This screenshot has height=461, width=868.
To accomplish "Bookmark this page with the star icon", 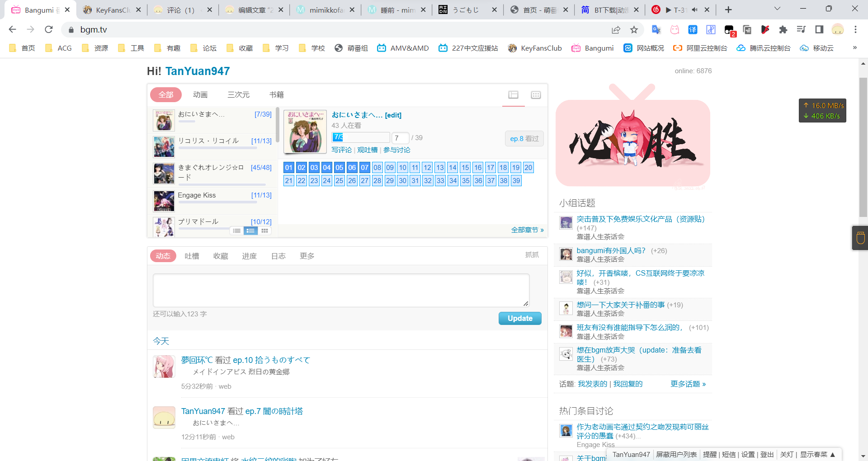I will click(634, 29).
